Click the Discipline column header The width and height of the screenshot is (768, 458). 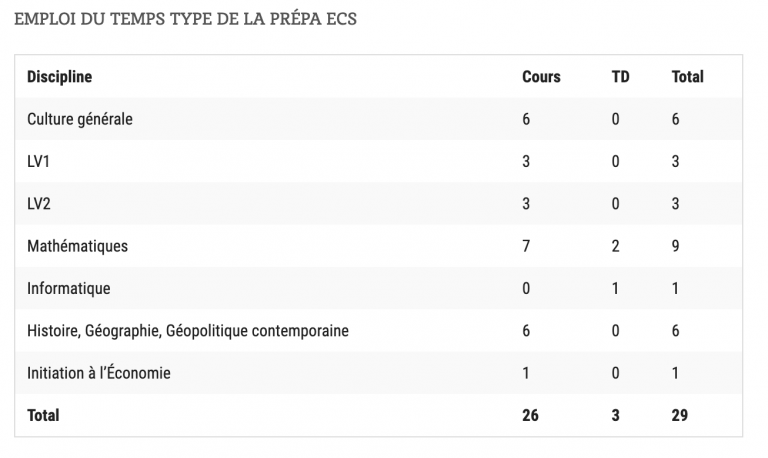pos(59,77)
